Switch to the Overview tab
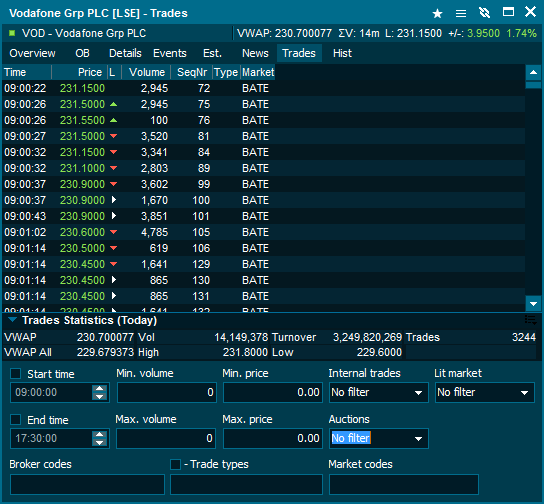This screenshot has width=544, height=504. (x=32, y=53)
